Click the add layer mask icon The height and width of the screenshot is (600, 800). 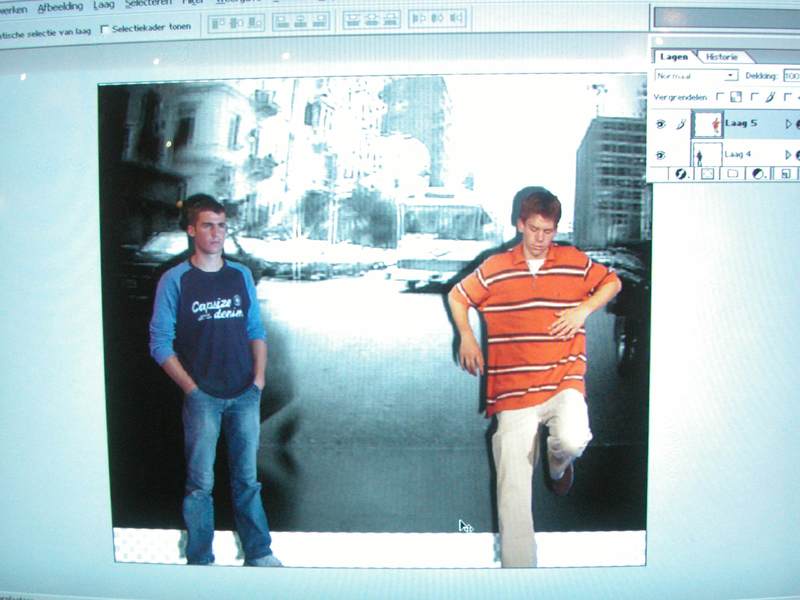707,173
